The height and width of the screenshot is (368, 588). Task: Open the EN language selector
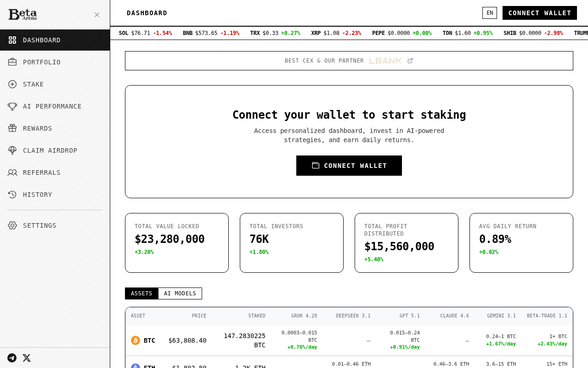[490, 13]
